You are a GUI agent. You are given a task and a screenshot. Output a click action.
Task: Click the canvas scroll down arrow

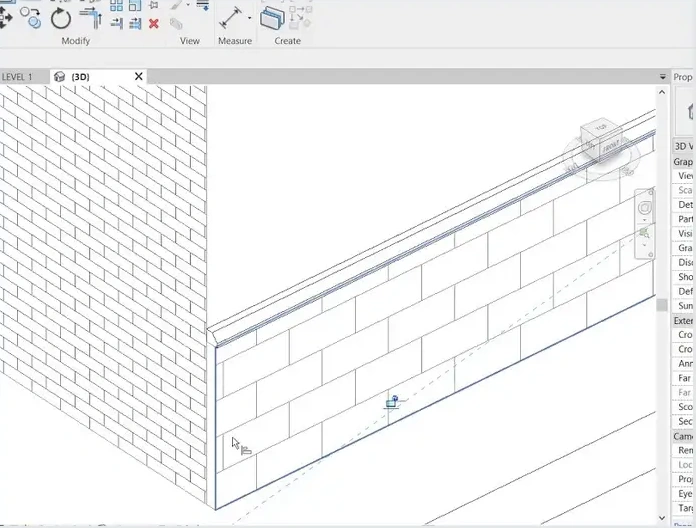[x=662, y=518]
